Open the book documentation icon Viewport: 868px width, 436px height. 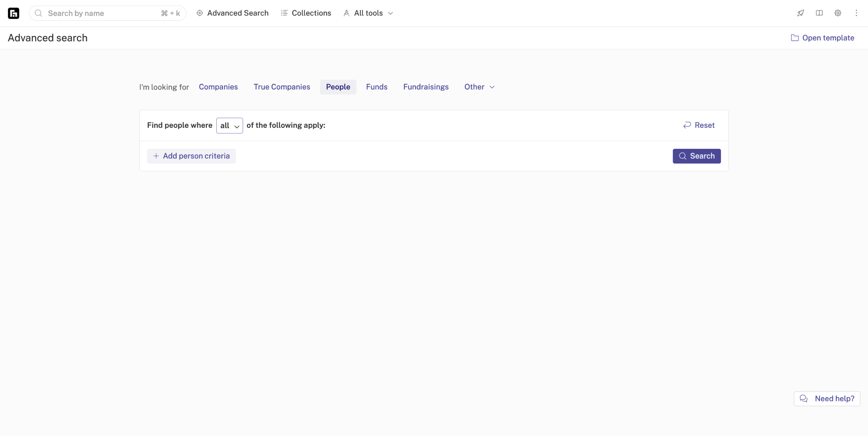coord(819,13)
